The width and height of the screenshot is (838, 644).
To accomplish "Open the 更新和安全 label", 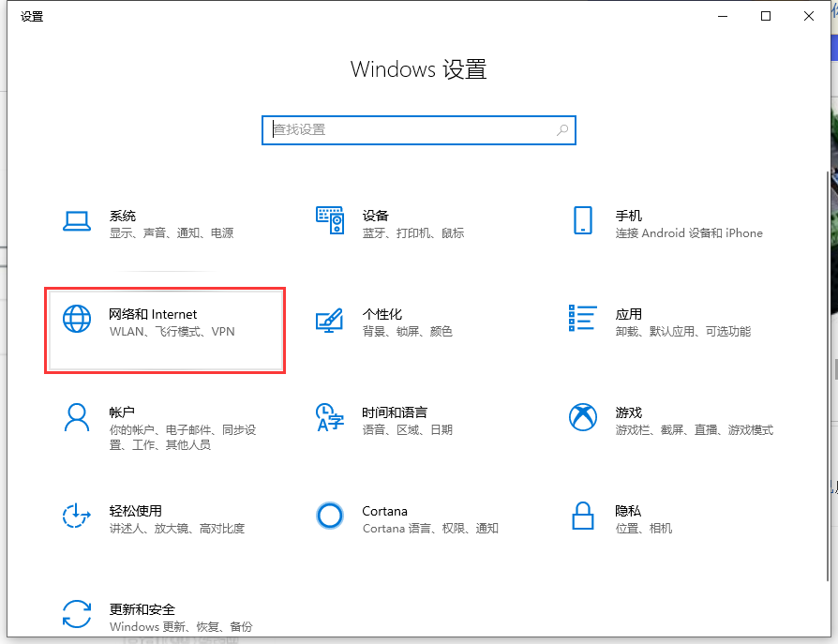I will tap(142, 609).
